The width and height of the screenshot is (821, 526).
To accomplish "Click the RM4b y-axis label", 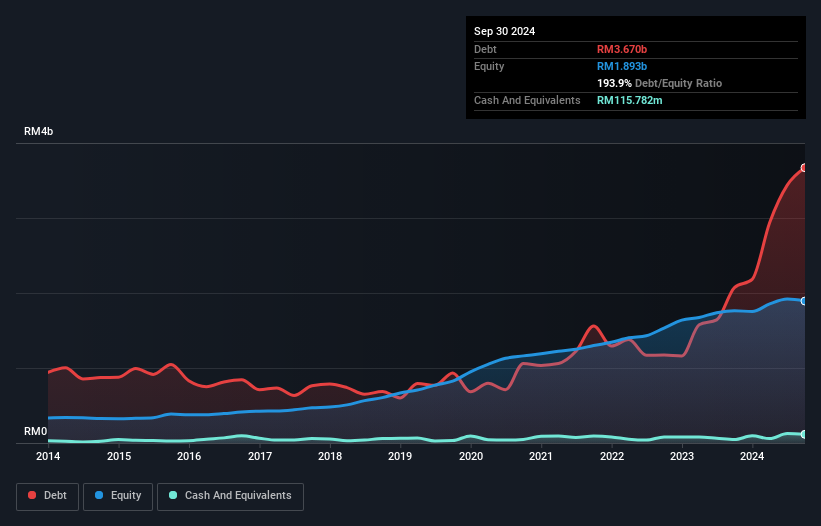I will 38,131.
